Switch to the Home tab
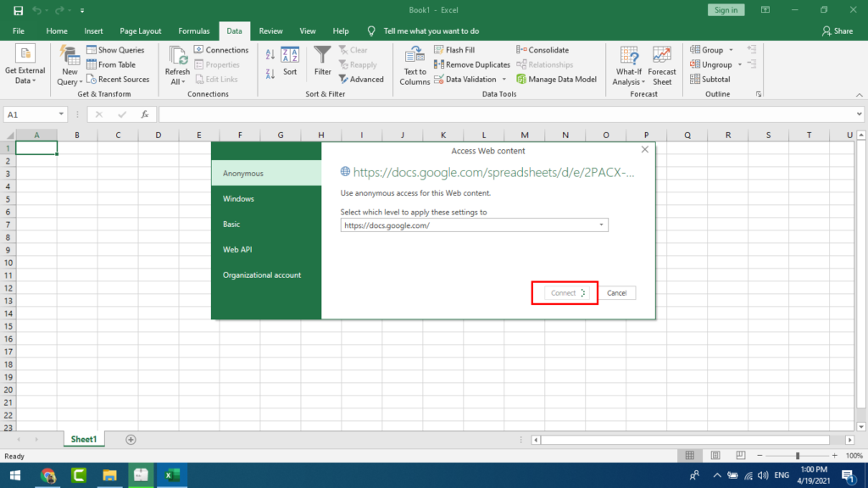The width and height of the screenshot is (868, 488). [57, 31]
